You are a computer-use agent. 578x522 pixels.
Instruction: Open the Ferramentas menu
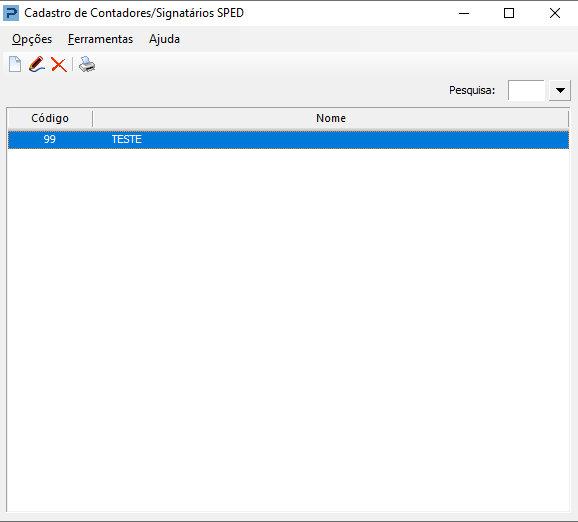pyautogui.click(x=100, y=39)
